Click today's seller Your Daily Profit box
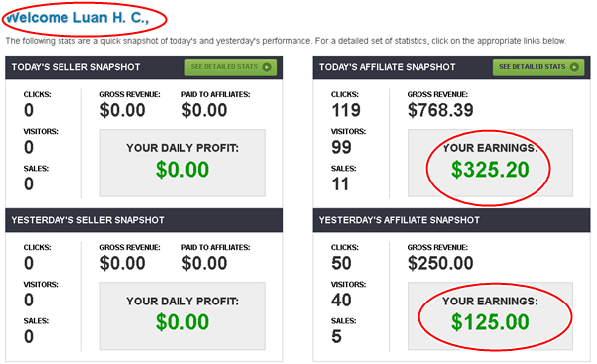This screenshot has height=364, width=597. pyautogui.click(x=182, y=163)
